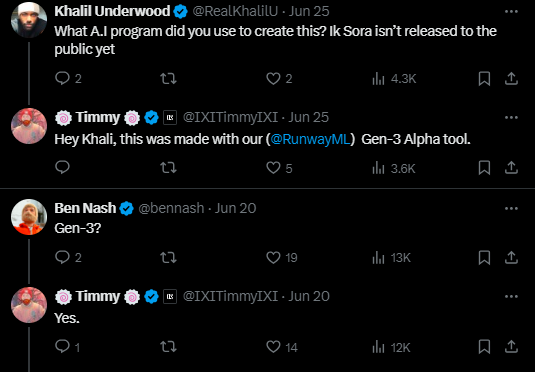535x372 pixels.
Task: Open Ben Nash's profile picture
Action: pos(29,217)
